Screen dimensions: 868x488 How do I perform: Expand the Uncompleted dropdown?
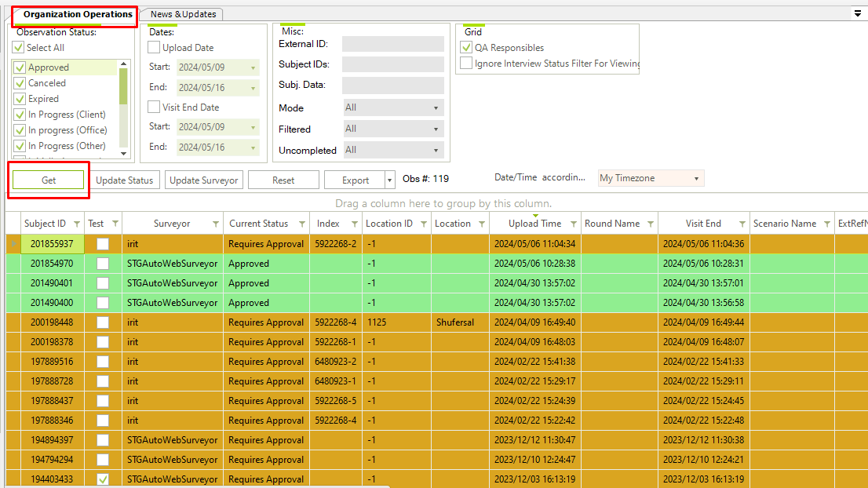(x=436, y=150)
